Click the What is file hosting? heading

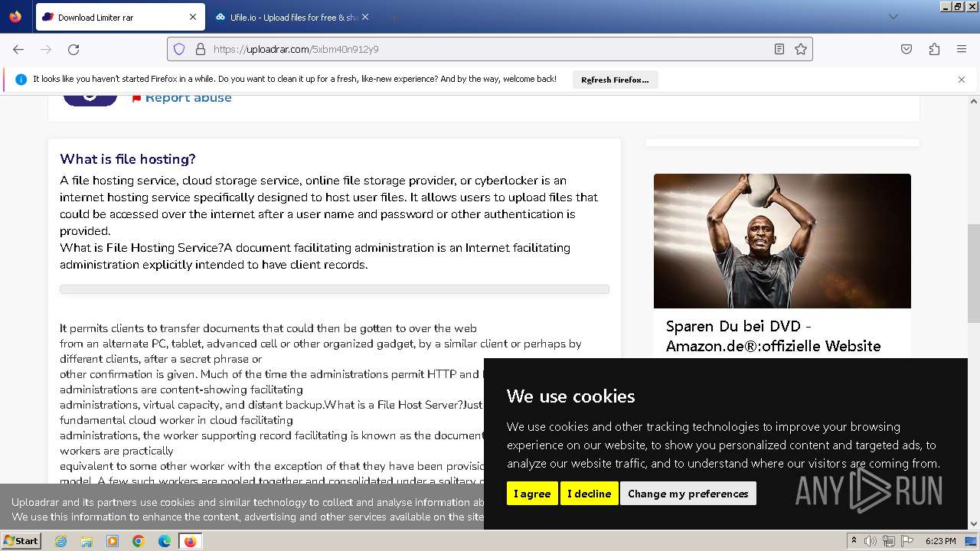(128, 159)
